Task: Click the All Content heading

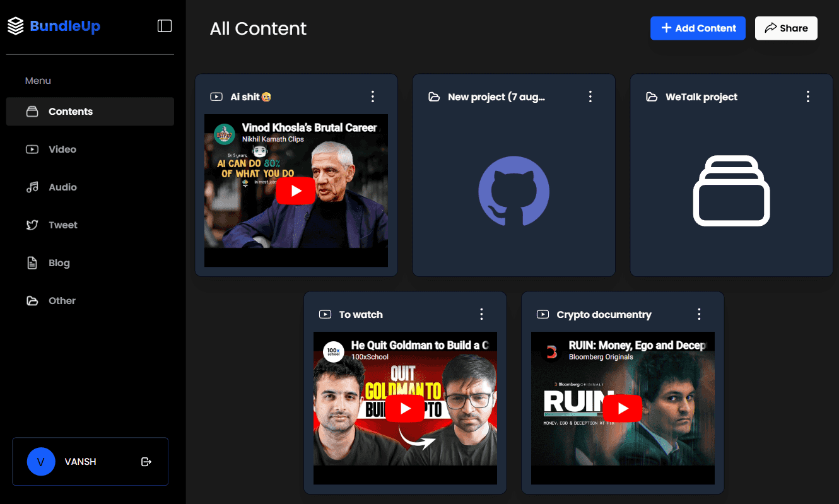Action: [x=258, y=28]
